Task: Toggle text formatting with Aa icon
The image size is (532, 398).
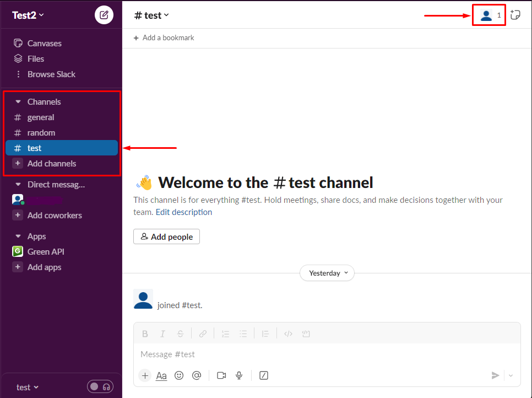Action: click(161, 375)
